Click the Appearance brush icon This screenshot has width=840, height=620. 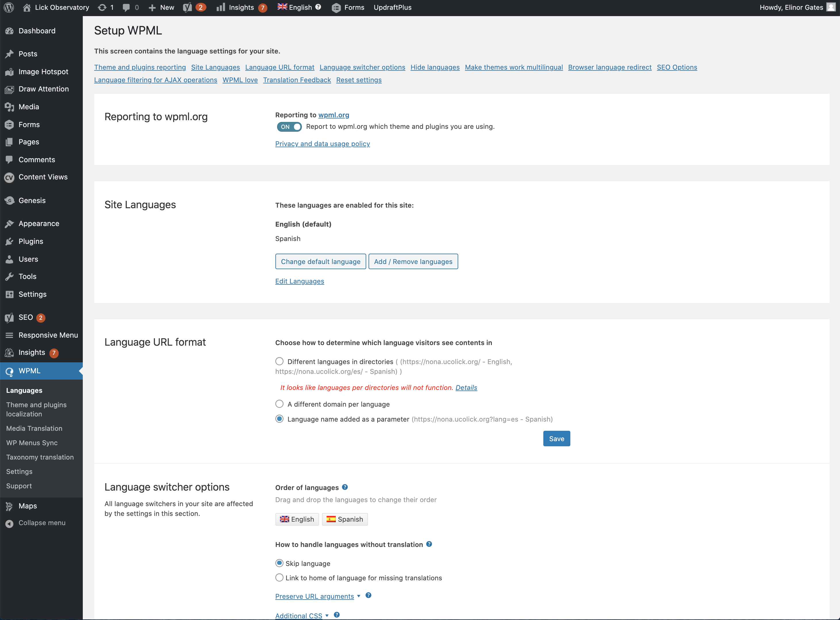click(9, 224)
